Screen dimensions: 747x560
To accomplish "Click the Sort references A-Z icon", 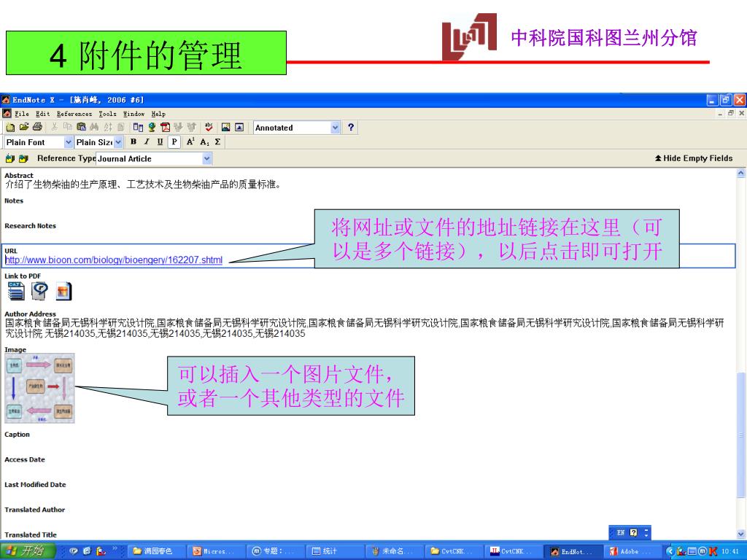I will pos(108,127).
